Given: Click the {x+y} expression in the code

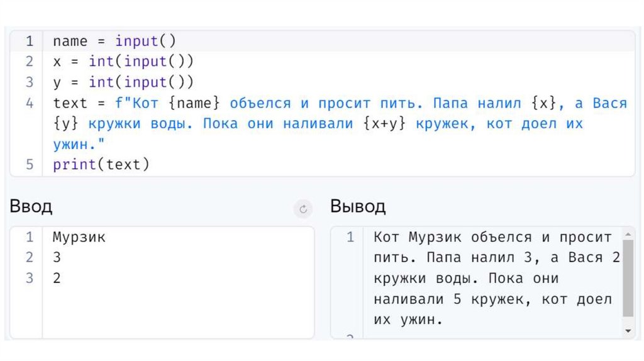Looking at the screenshot, I should pyautogui.click(x=384, y=124).
